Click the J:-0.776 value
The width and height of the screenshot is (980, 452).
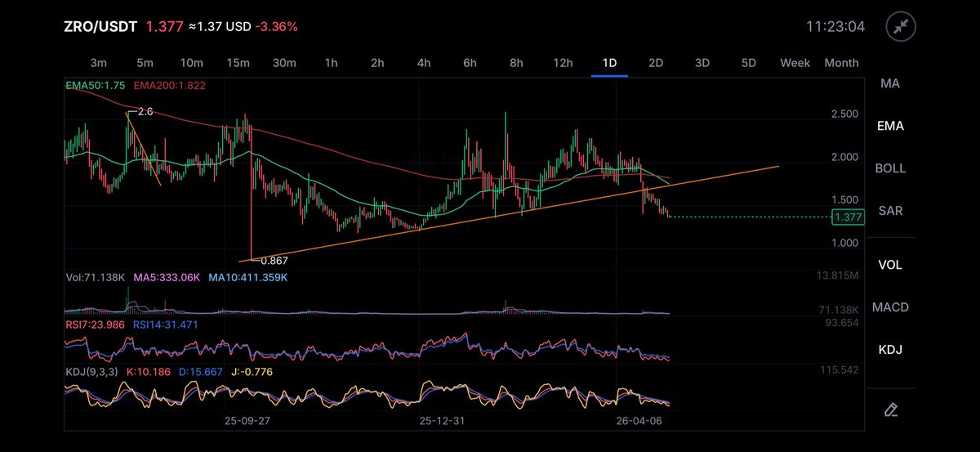pos(250,372)
